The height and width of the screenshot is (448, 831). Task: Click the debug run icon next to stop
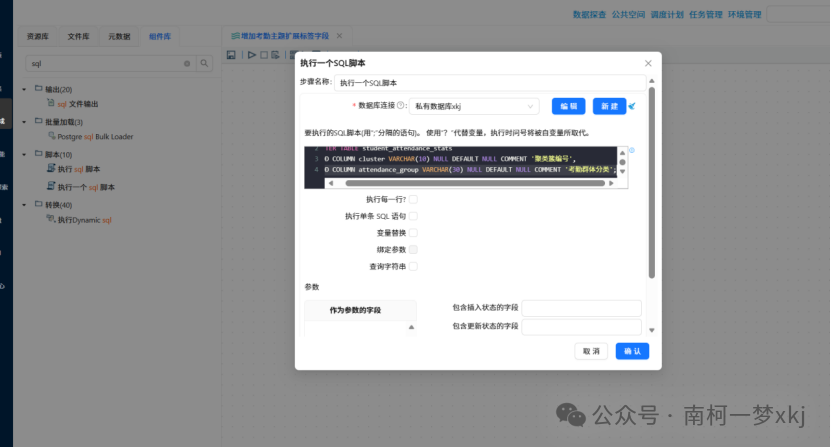point(275,55)
